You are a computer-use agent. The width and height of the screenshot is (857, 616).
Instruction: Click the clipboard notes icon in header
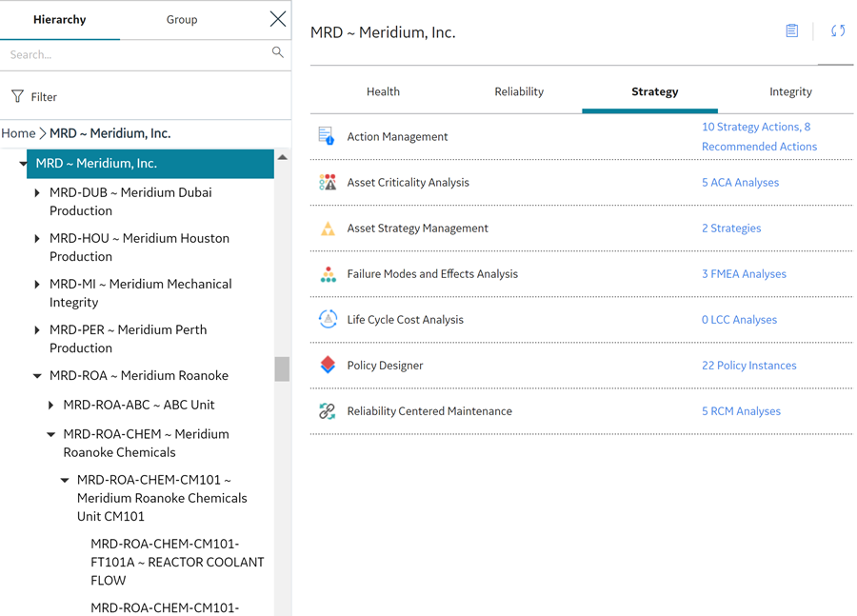click(x=792, y=30)
